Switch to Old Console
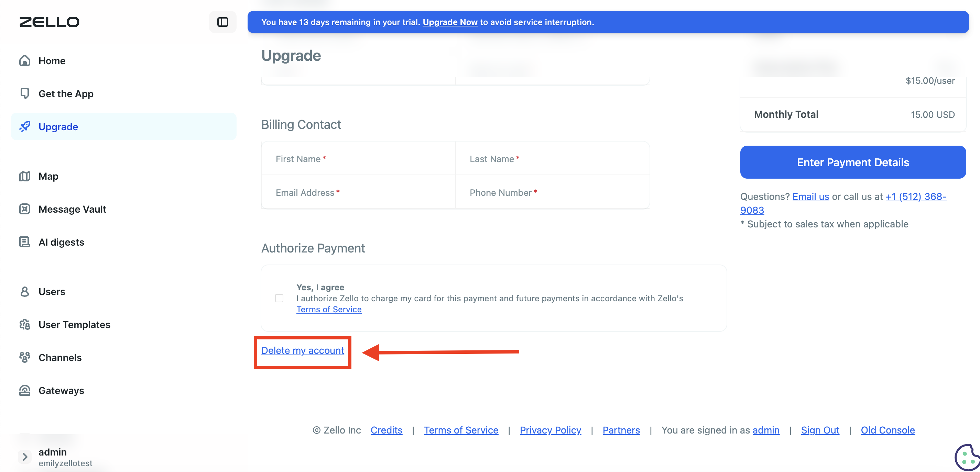This screenshot has width=980, height=472. 888,430
